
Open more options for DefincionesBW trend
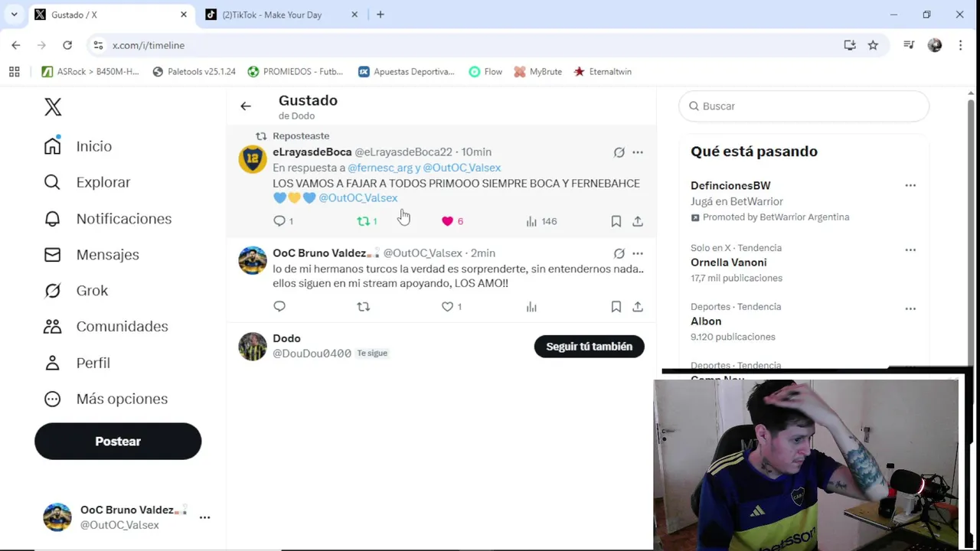(x=910, y=186)
